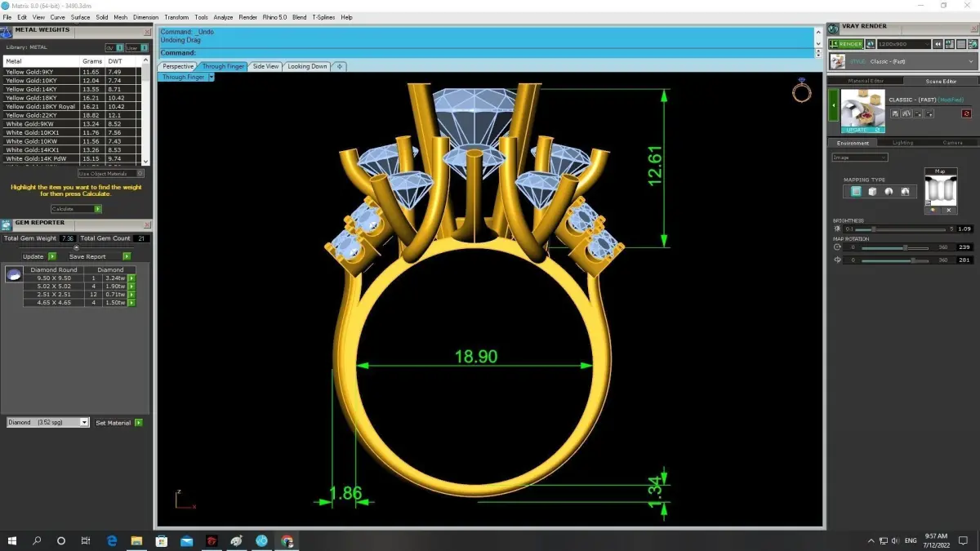Click the previous render arrows icon

tap(938, 44)
